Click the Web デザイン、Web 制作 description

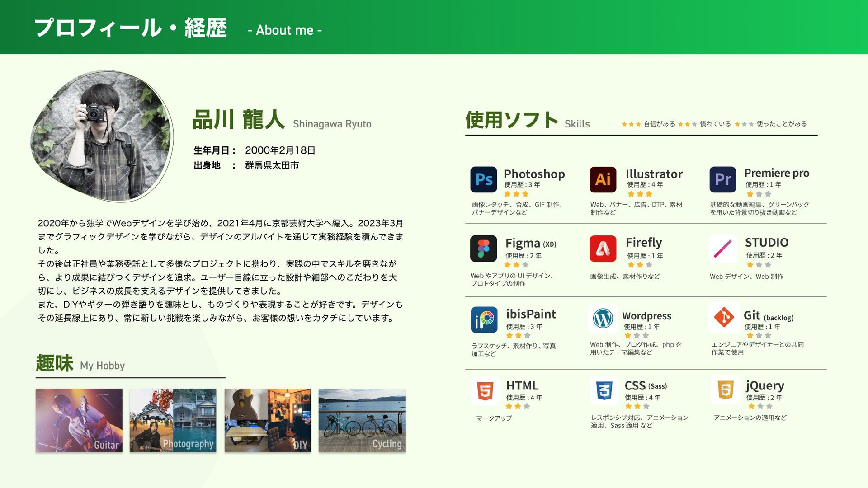pyautogui.click(x=746, y=277)
